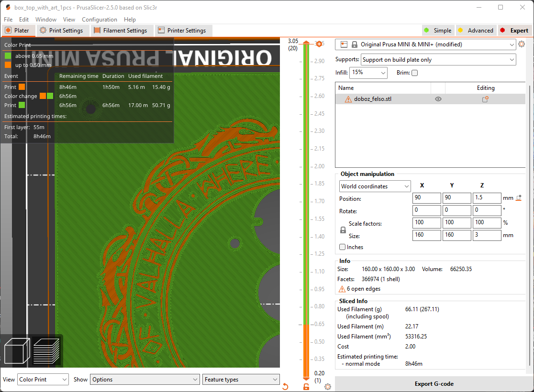The width and height of the screenshot is (534, 392).
Task: Open the Supports dropdown
Action: [x=438, y=60]
